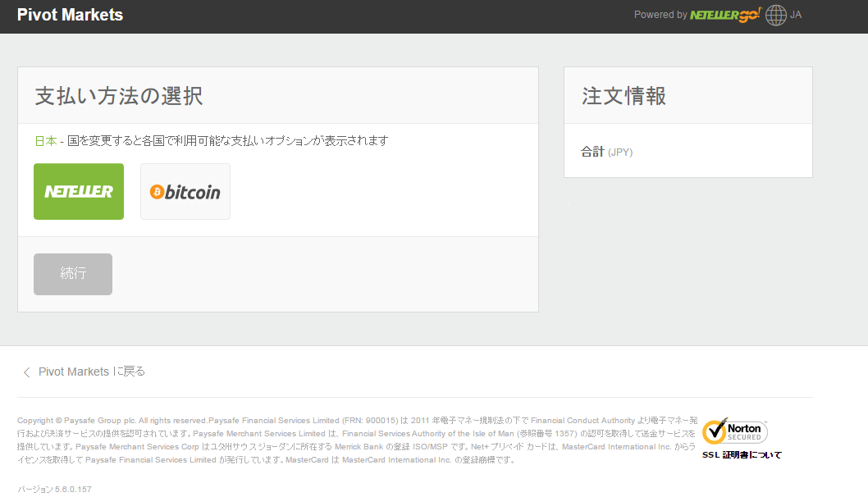Screen dimensions: 868x497
Task: Choose the bitcoin payment method
Action: pos(185,191)
